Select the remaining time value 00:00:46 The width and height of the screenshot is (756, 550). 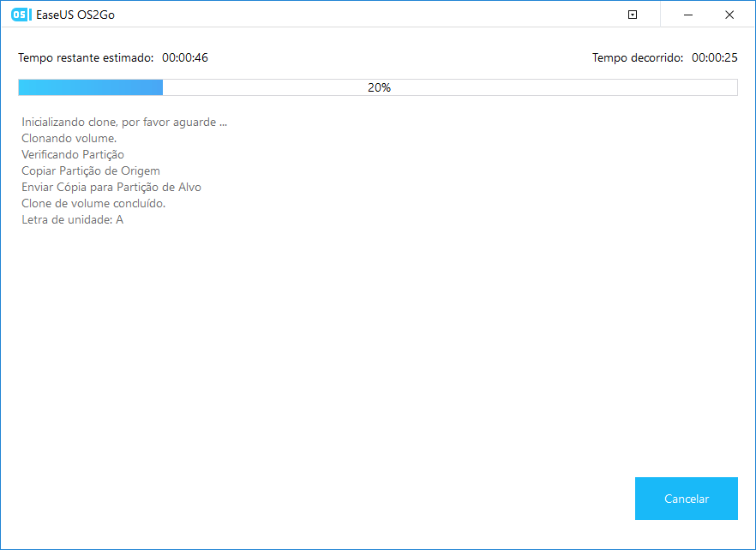185,58
